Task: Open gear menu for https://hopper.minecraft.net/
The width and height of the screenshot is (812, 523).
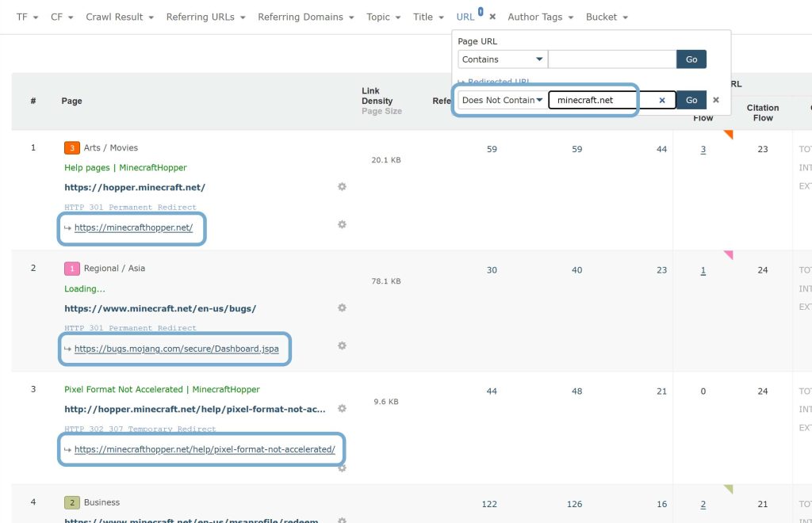Action: point(342,187)
